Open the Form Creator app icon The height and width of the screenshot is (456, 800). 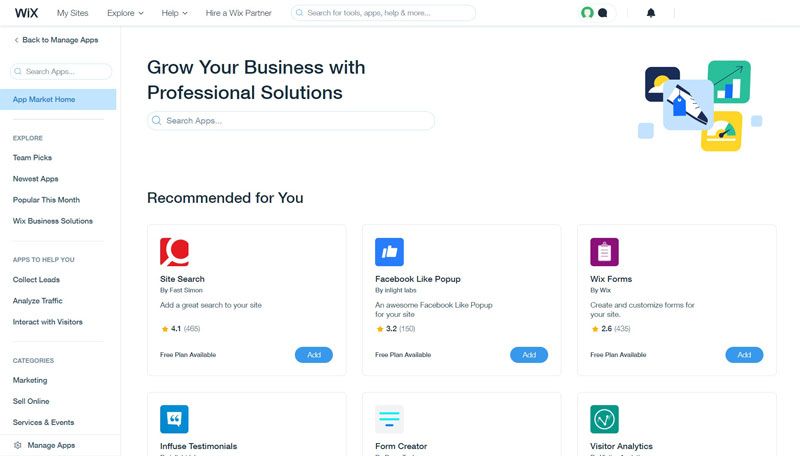(389, 419)
